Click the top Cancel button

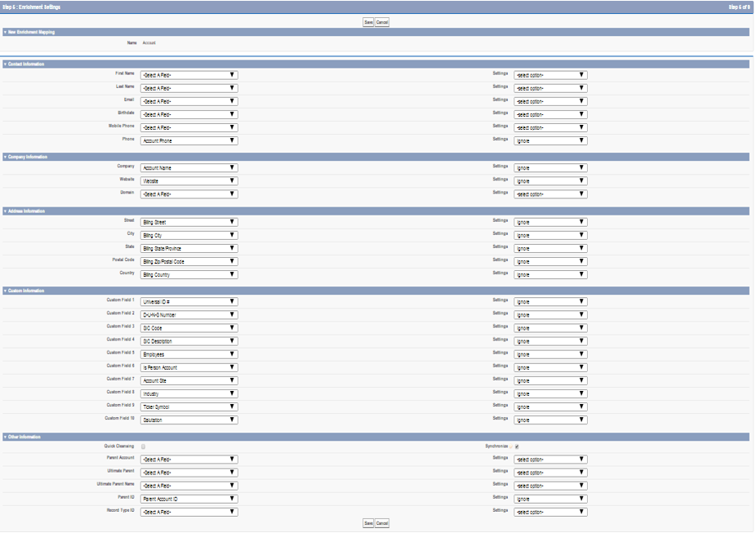[382, 22]
